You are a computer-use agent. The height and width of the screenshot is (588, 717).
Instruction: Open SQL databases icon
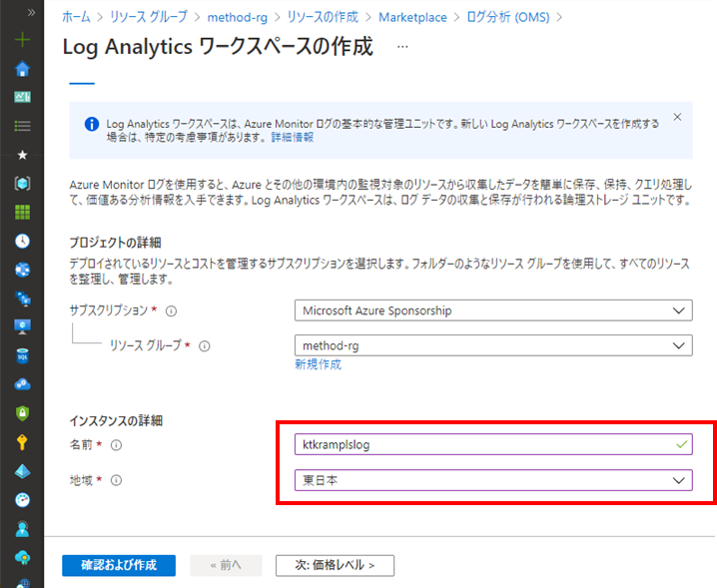click(x=22, y=355)
